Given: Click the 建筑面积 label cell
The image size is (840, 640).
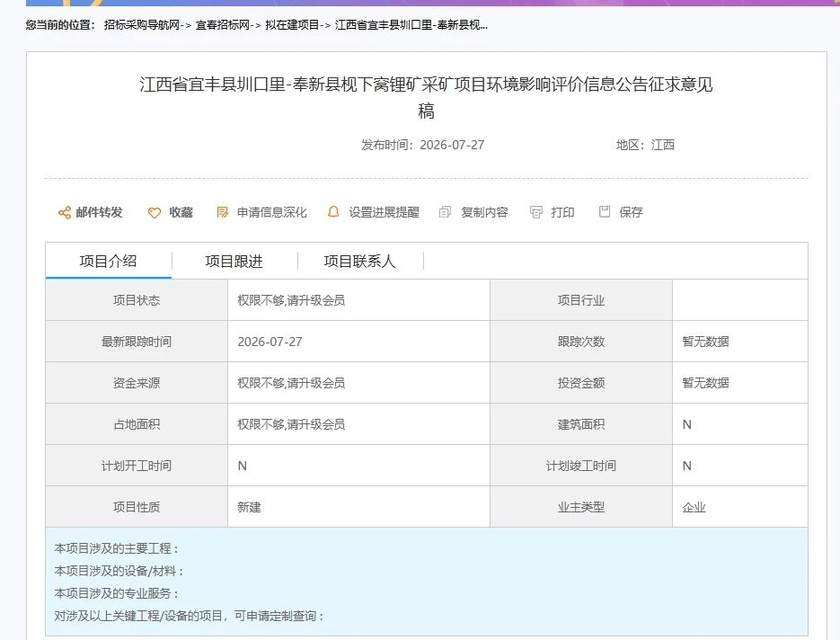Looking at the screenshot, I should [581, 424].
